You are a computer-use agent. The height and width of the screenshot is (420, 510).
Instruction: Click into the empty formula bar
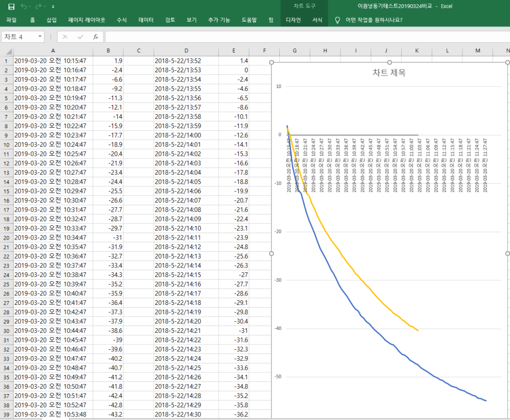click(307, 37)
